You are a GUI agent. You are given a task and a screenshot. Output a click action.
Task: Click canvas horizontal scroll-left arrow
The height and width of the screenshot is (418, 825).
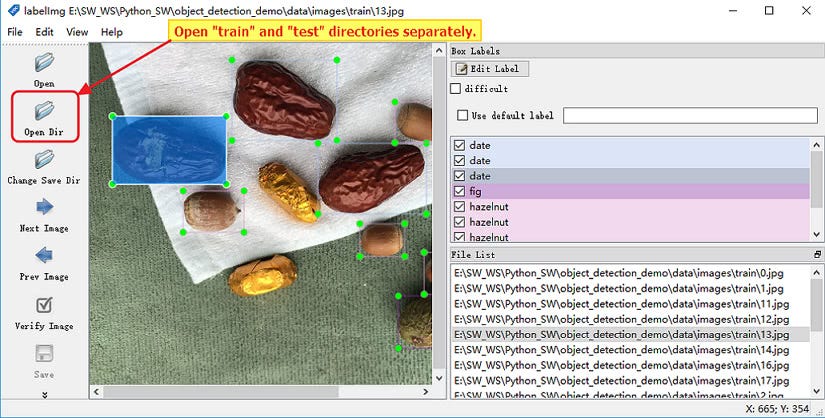(96, 392)
